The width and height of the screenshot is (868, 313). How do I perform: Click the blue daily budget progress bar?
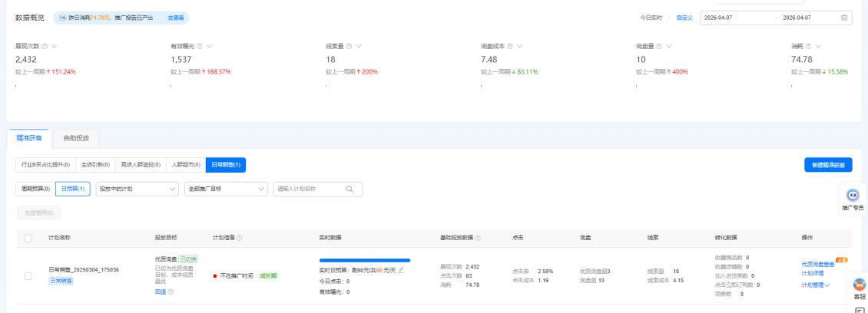tap(364, 261)
